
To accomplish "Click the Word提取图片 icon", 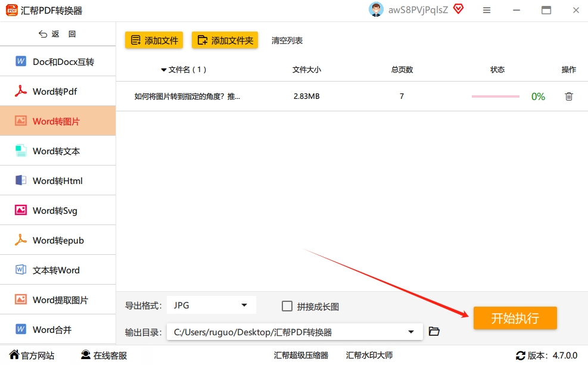I will 21,300.
